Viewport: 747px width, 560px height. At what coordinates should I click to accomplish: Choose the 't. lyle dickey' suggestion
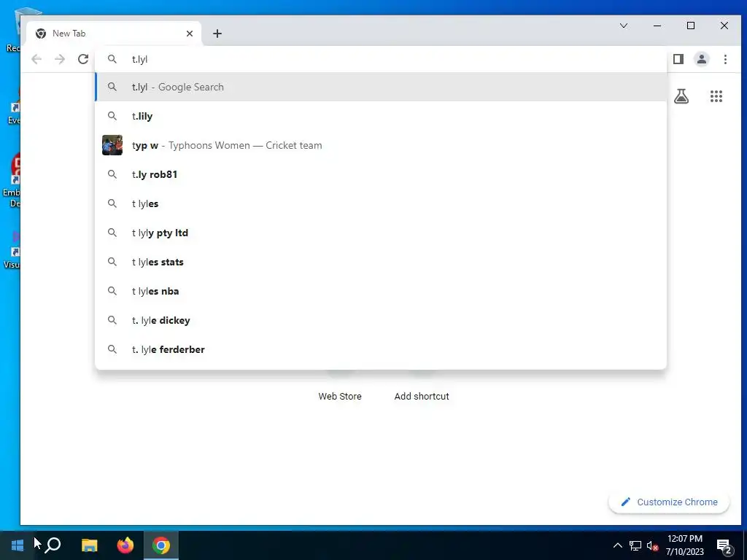381,320
